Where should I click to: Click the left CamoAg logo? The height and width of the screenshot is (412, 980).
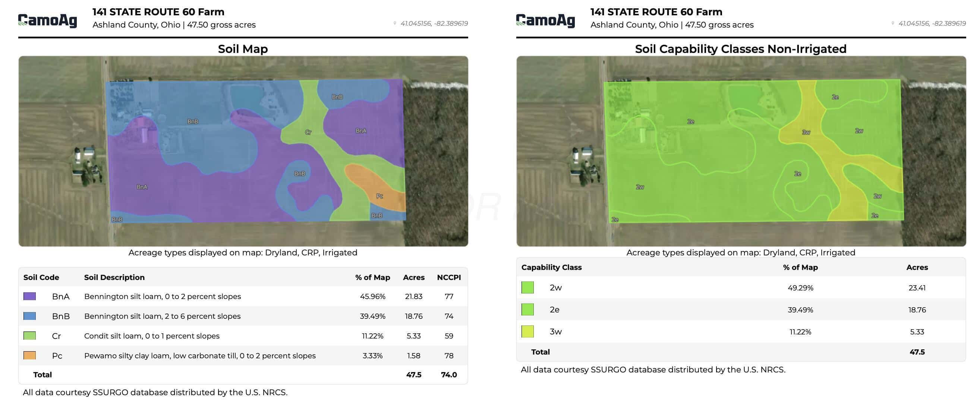point(48,21)
